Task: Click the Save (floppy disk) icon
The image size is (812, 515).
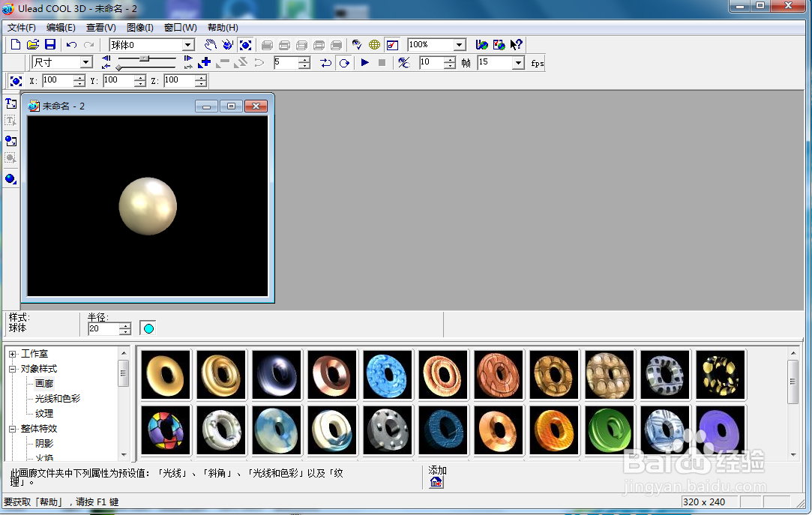Action: click(x=50, y=45)
